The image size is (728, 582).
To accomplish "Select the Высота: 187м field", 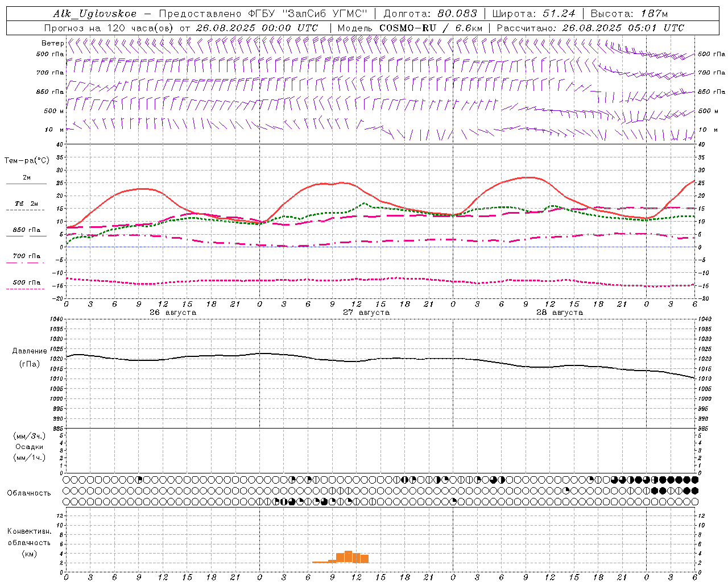I will 629,14.
